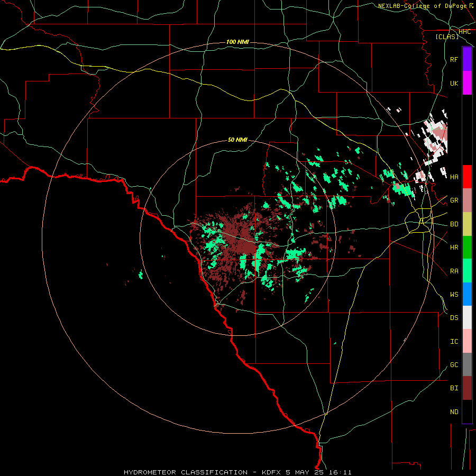Click the yellow BD legend color swatch
Viewport: 476px width, 476px height.
(x=467, y=224)
